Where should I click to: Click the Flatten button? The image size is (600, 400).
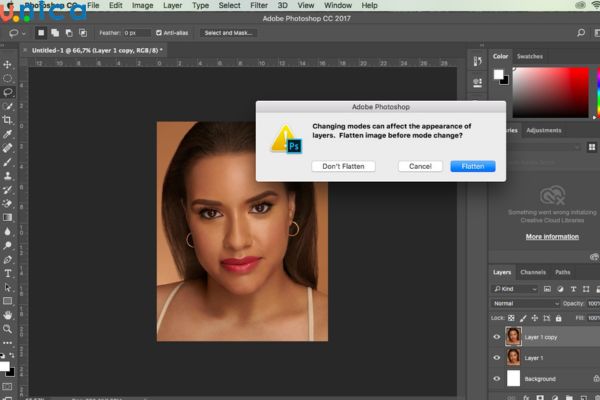(x=472, y=166)
